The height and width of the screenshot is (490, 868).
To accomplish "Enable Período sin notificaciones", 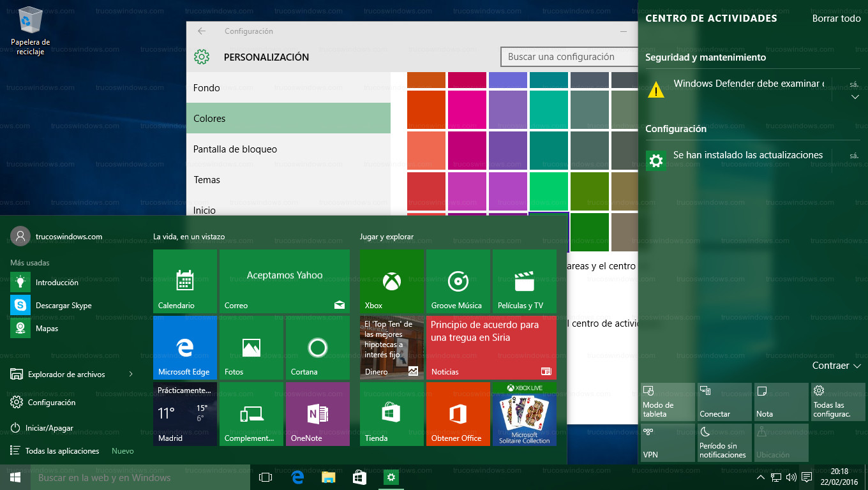I will click(723, 442).
